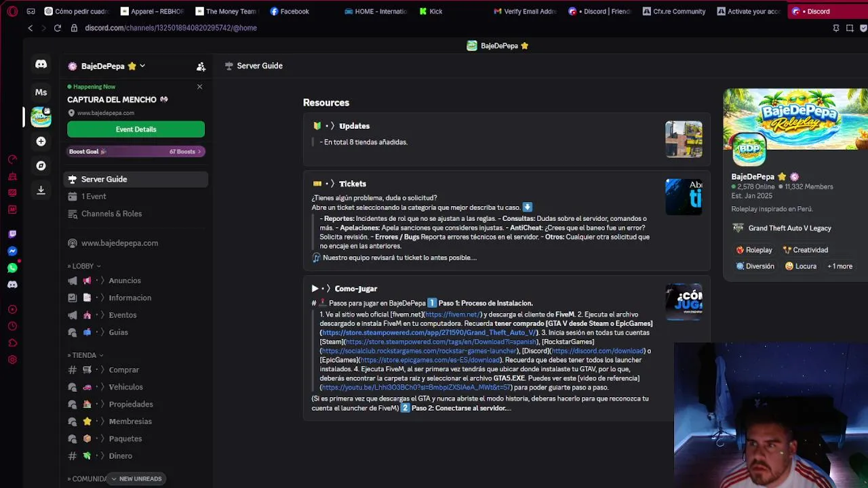Open the Eventos channel

(136, 315)
